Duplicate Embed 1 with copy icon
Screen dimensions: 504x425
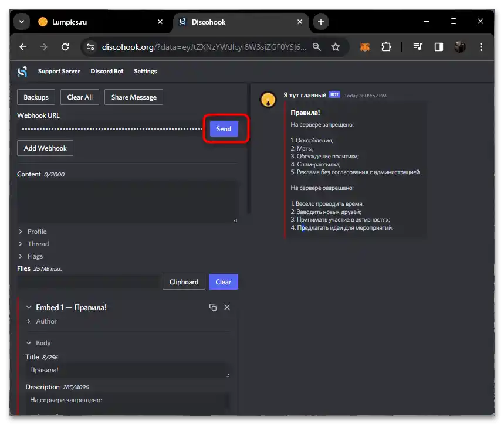tap(213, 307)
